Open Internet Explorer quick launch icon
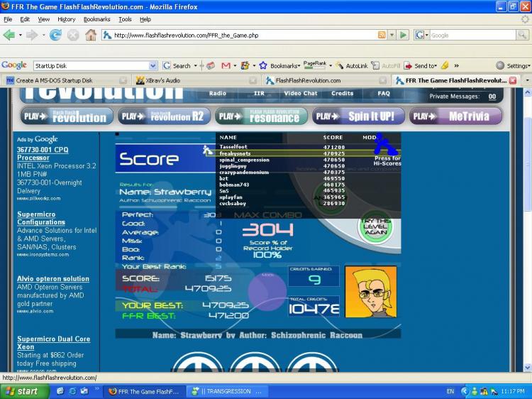Screen dimensions: 532x399 tap(72, 391)
